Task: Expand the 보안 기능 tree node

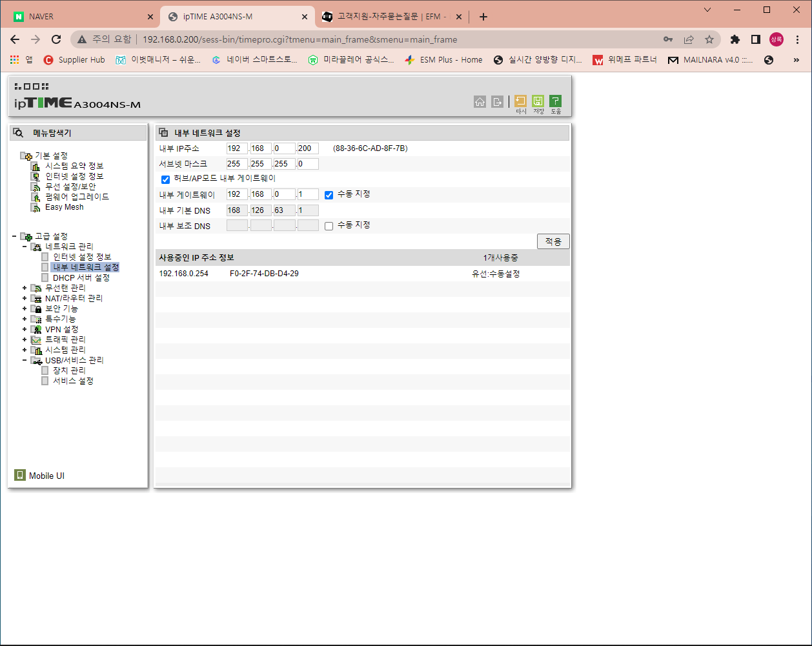Action: pyautogui.click(x=25, y=308)
